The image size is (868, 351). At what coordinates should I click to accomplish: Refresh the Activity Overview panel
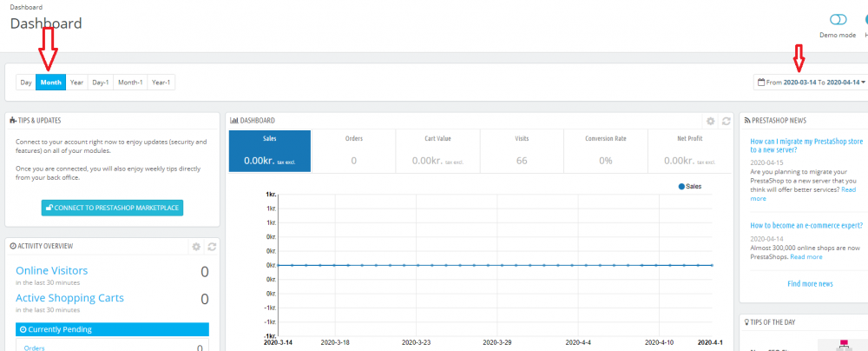coord(211,247)
